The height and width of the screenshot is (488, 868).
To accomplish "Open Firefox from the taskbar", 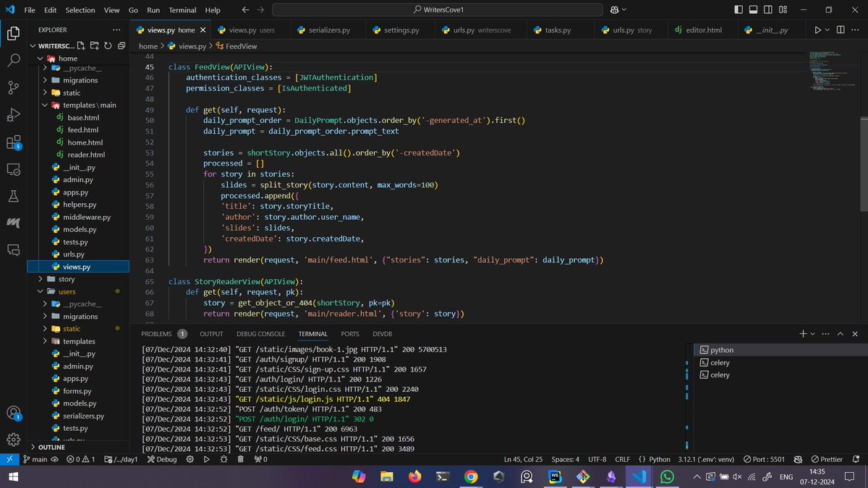I will pos(414,476).
